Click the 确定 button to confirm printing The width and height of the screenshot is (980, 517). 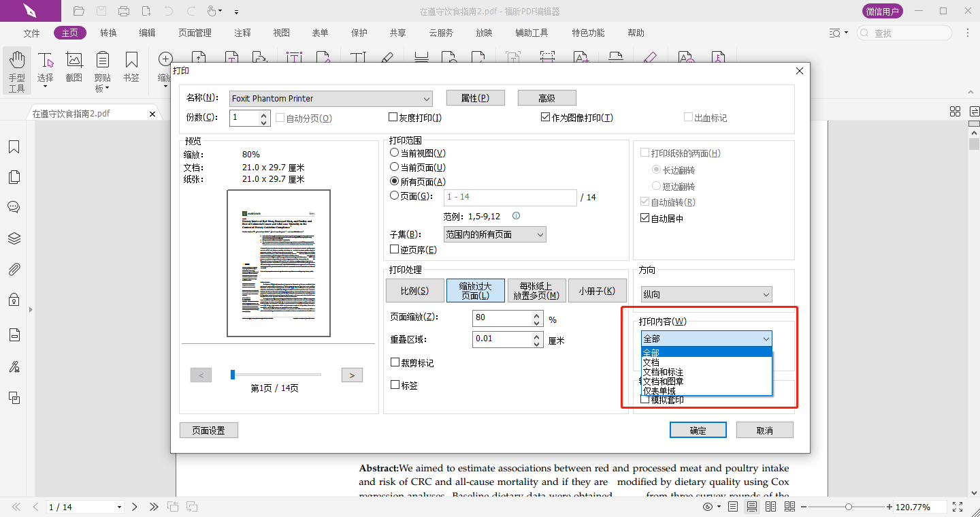tap(698, 430)
